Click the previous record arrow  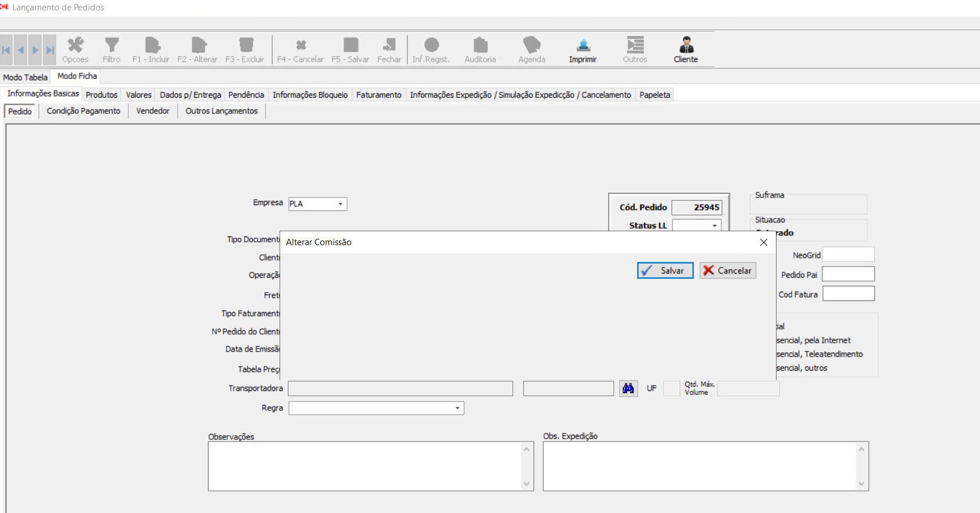tap(21, 50)
